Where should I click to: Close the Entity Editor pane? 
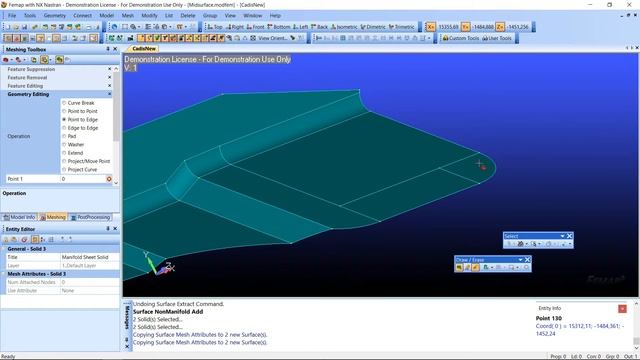[115, 229]
